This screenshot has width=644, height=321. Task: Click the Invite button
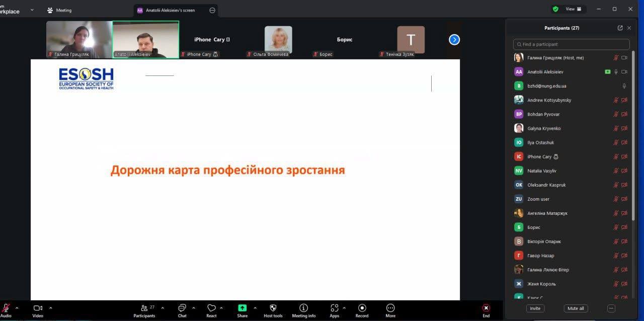point(535,308)
